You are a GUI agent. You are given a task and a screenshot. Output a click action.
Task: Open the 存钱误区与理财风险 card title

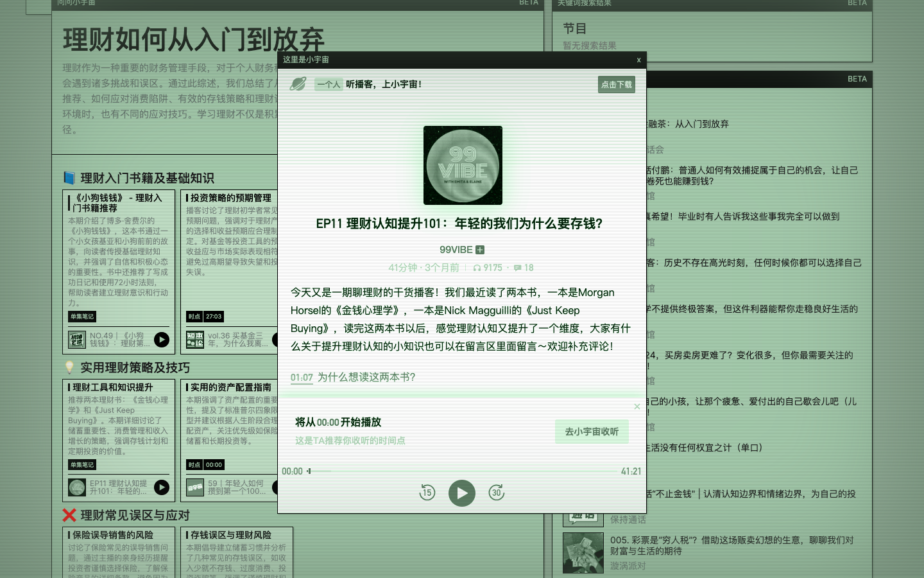pyautogui.click(x=230, y=535)
